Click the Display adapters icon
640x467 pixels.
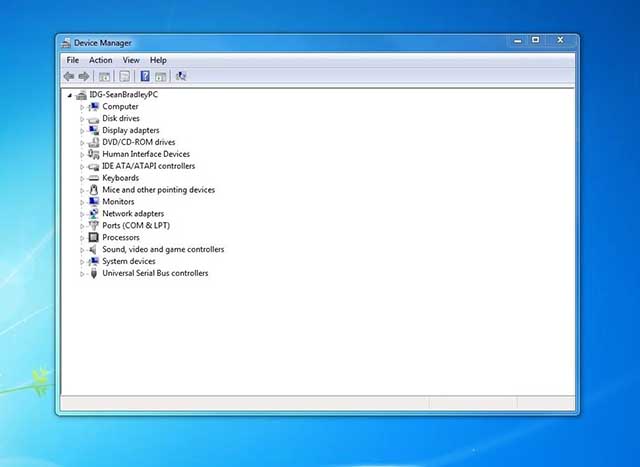pyautogui.click(x=93, y=130)
